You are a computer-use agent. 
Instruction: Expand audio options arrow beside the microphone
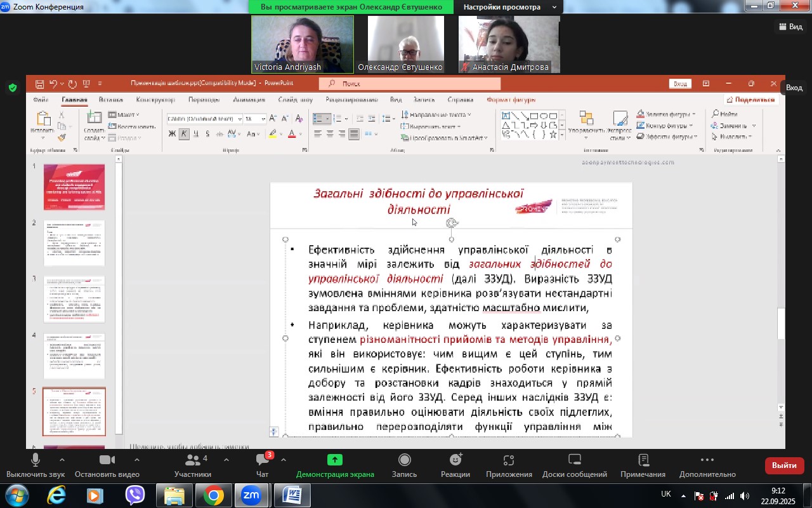62,460
